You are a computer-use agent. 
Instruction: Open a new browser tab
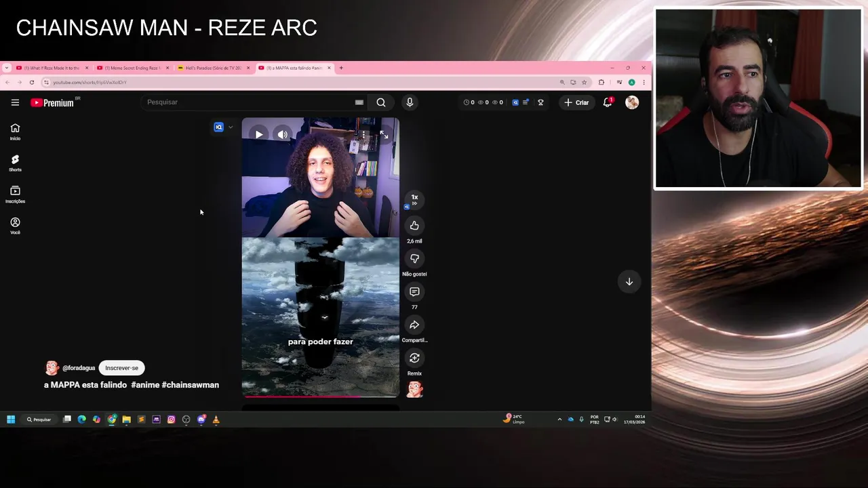341,68
